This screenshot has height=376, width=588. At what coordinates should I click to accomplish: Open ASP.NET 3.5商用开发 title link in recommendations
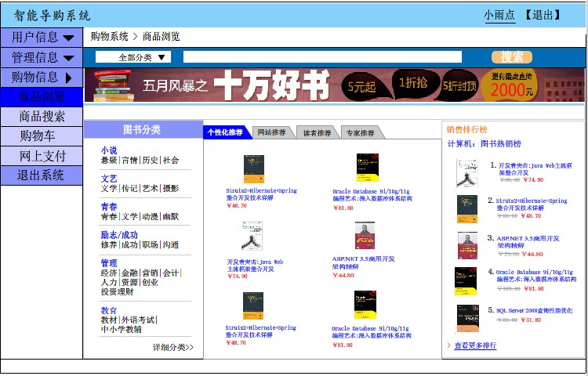(x=363, y=262)
